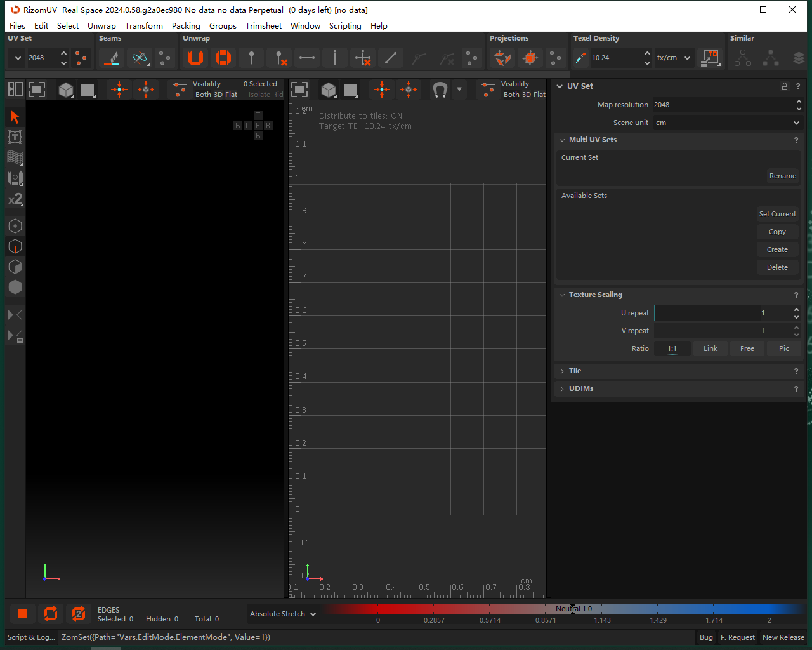Screen dimensions: 812x650
Task: Click the Neutral 1.0 marker on stretch gradient
Action: coord(573,609)
